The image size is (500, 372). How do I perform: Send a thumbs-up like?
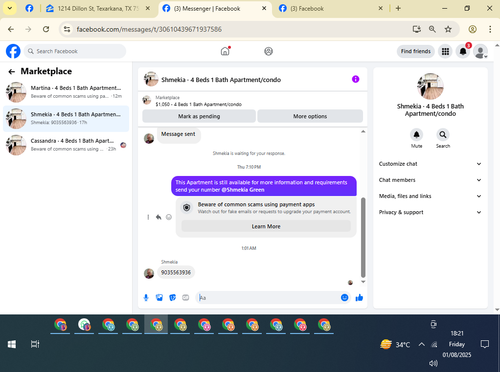click(x=359, y=298)
